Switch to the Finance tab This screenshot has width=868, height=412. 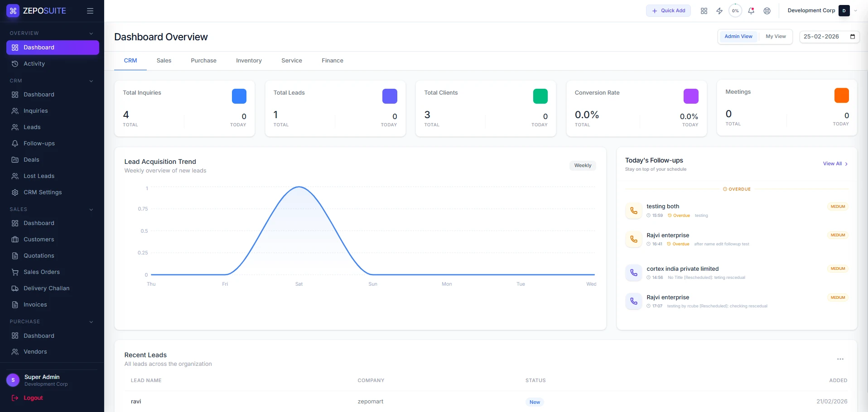pyautogui.click(x=332, y=60)
